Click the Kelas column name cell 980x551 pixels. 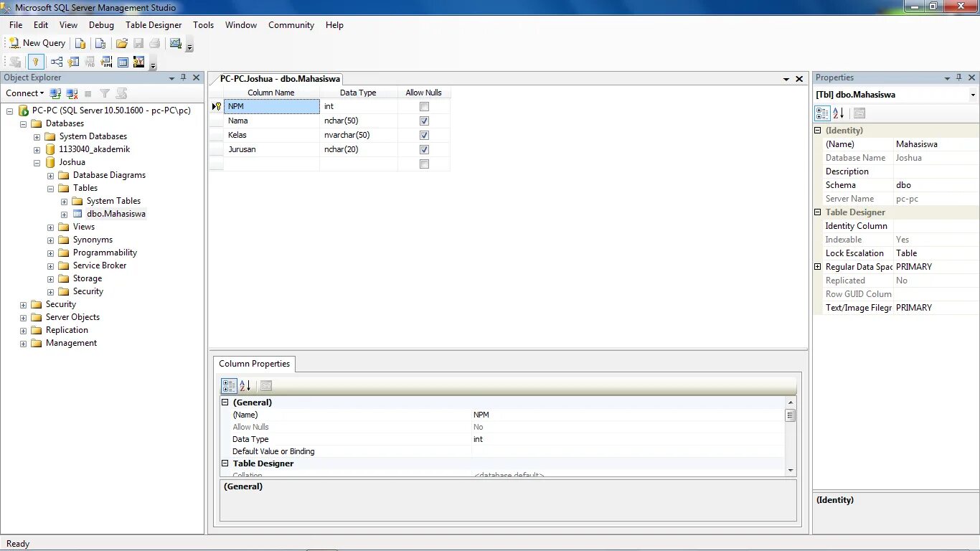(271, 135)
